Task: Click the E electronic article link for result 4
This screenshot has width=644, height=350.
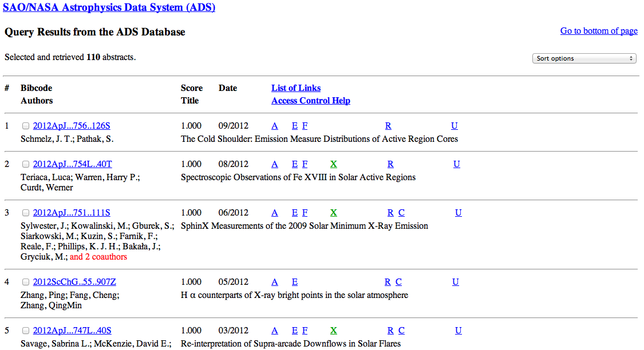Action: [295, 282]
